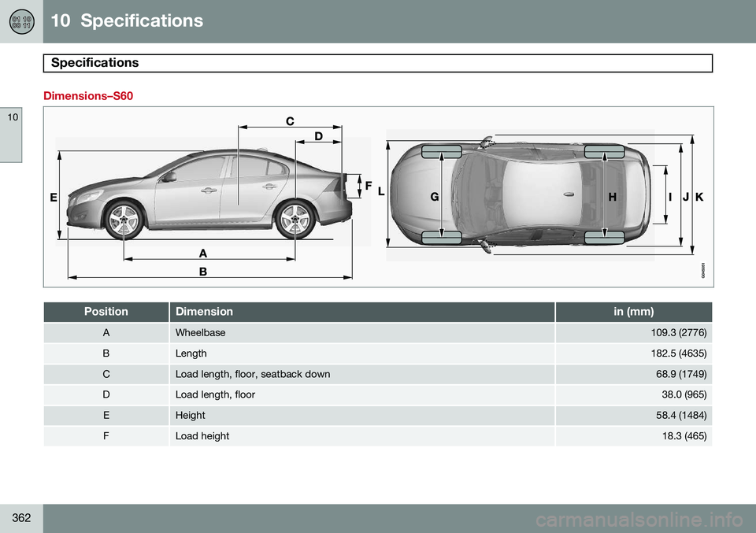The height and width of the screenshot is (533, 756).
Task: Click the side-view car illustration
Action: (x=209, y=195)
